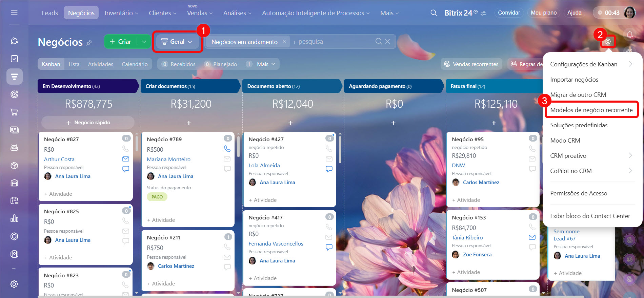Open chat icon on Negócio #427 card
The height and width of the screenshot is (298, 644).
click(329, 169)
